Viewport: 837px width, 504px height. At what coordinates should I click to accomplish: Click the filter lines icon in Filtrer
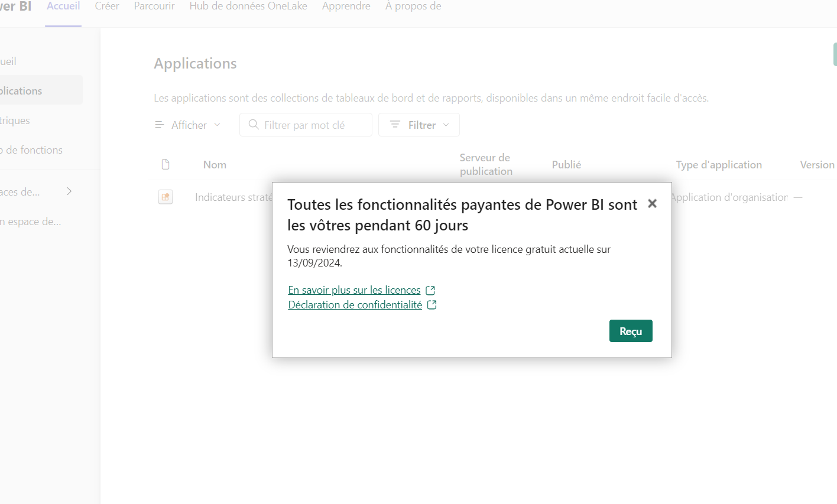(x=395, y=125)
